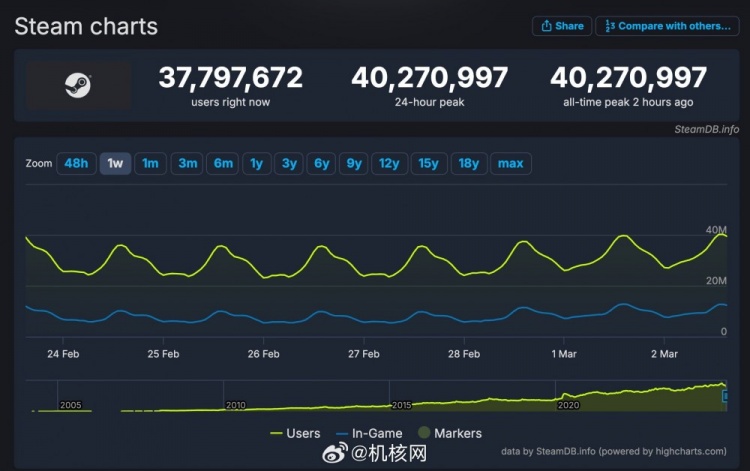Click the compare ranking icon

610,26
